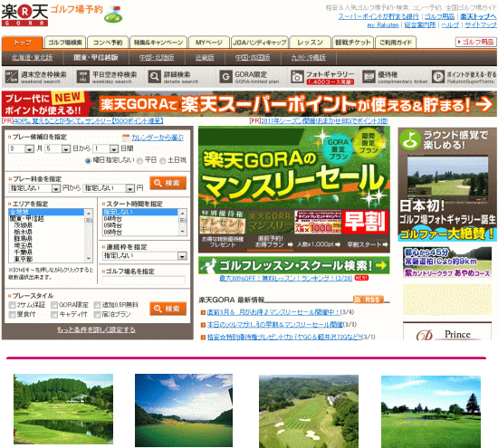Click the orange arrow icon beside first news item
This screenshot has height=448, width=498.
tap(203, 313)
